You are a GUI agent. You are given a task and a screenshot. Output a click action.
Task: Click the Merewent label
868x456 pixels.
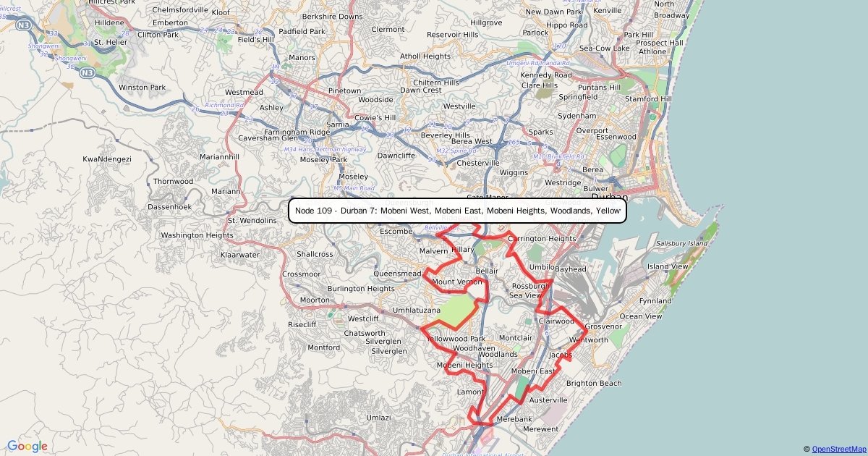[540, 429]
